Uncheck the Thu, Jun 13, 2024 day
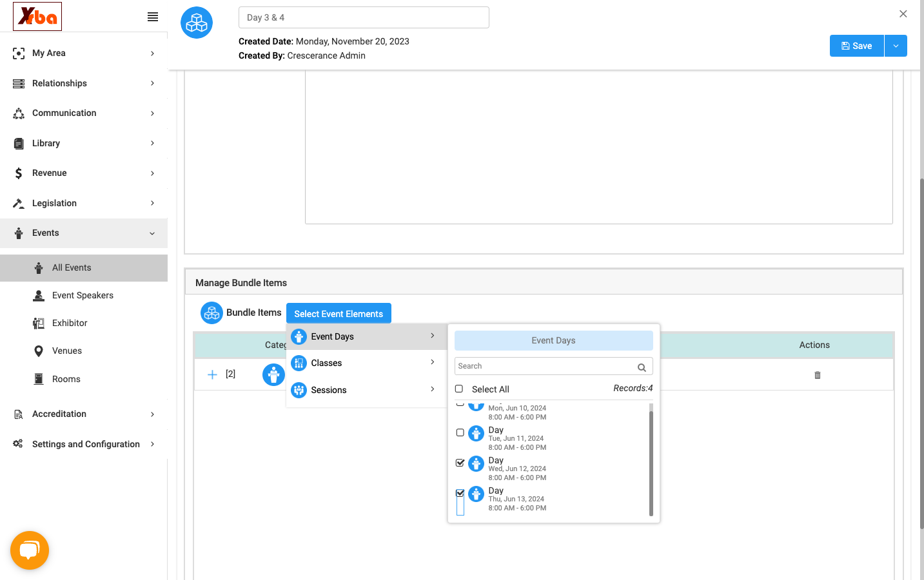The height and width of the screenshot is (580, 924). [460, 493]
